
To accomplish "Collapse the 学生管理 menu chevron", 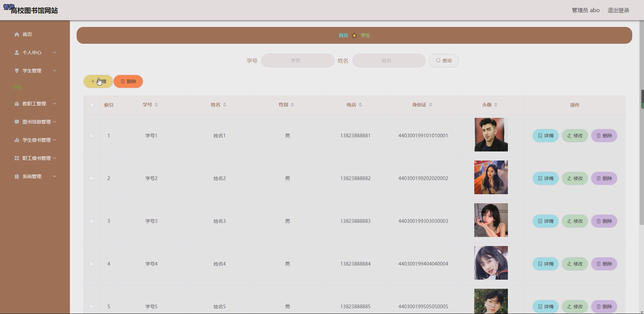I will [x=55, y=71].
